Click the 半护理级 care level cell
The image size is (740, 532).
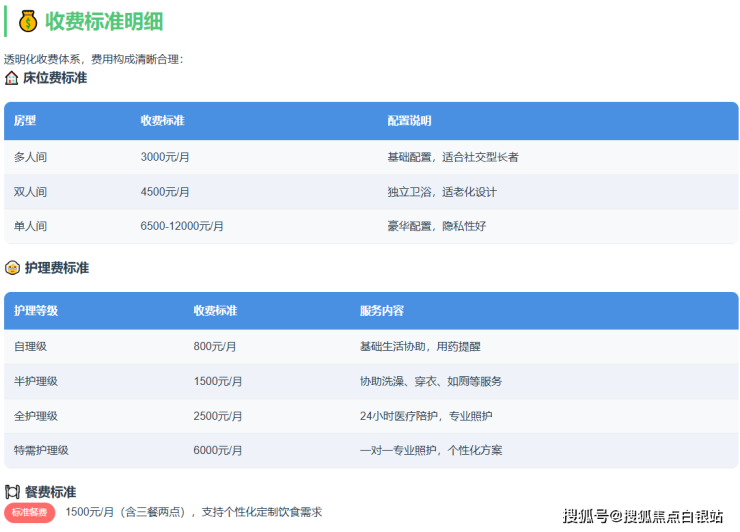[36, 381]
